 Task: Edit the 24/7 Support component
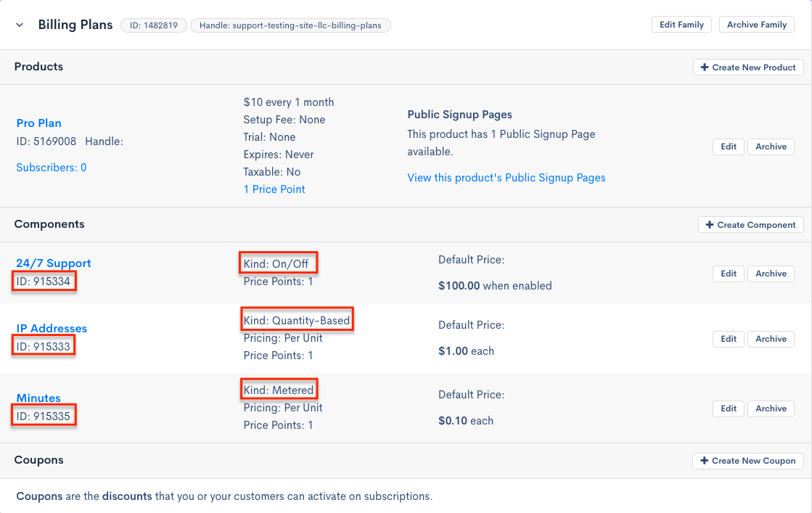tap(729, 274)
